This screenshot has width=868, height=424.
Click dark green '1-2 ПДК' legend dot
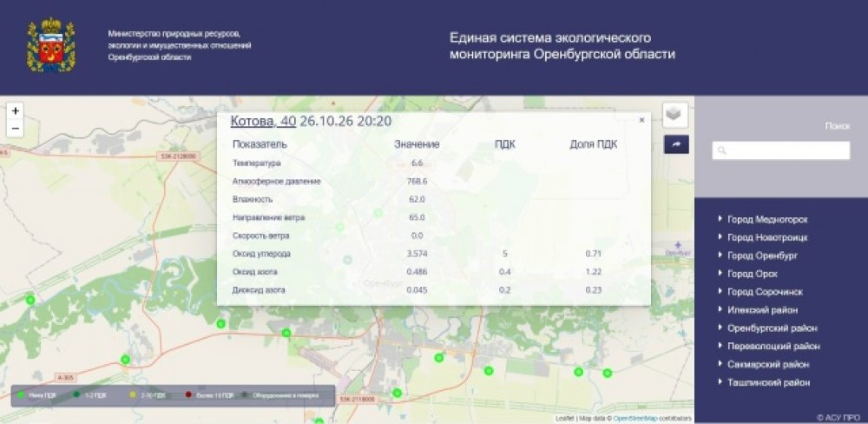[77, 395]
